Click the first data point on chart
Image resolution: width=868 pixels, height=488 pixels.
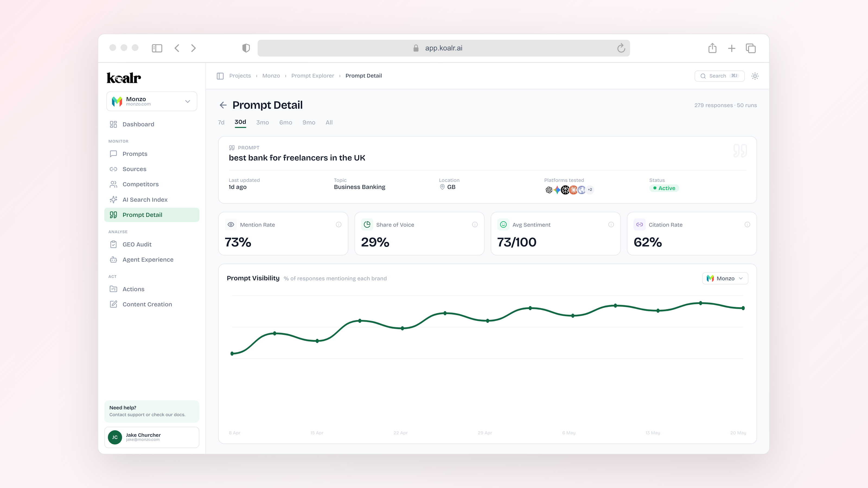coord(232,354)
